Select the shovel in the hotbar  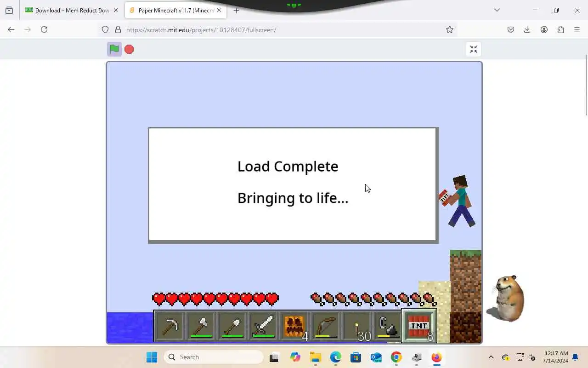pyautogui.click(x=232, y=326)
